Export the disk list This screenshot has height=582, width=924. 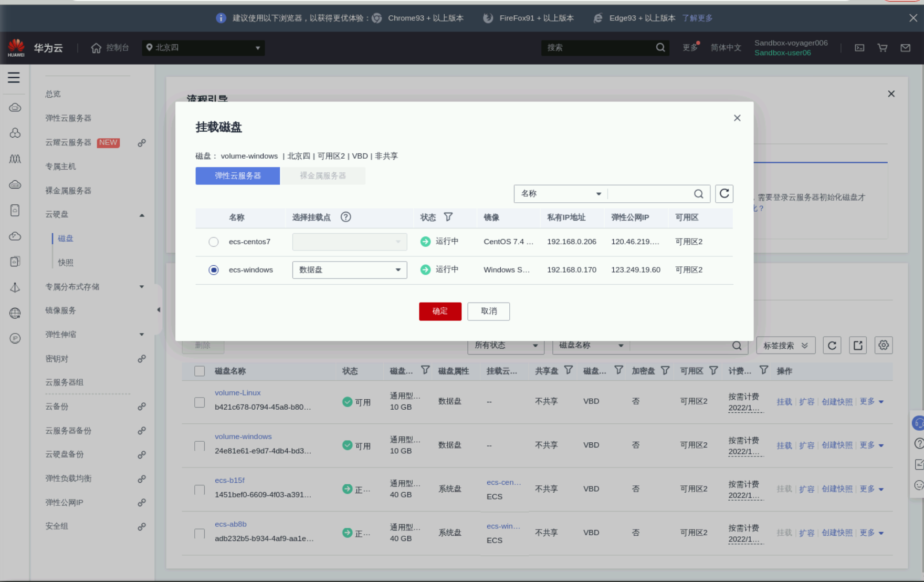[x=858, y=345]
